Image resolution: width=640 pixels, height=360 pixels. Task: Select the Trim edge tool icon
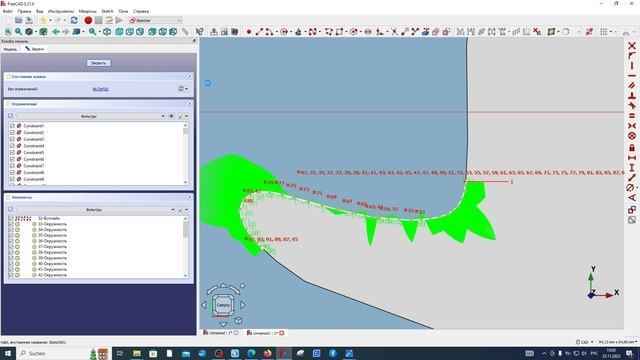(x=394, y=31)
